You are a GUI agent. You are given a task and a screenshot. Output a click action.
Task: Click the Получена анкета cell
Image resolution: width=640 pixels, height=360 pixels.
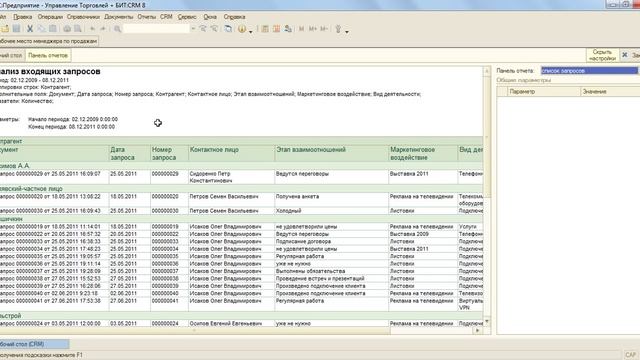(332, 200)
